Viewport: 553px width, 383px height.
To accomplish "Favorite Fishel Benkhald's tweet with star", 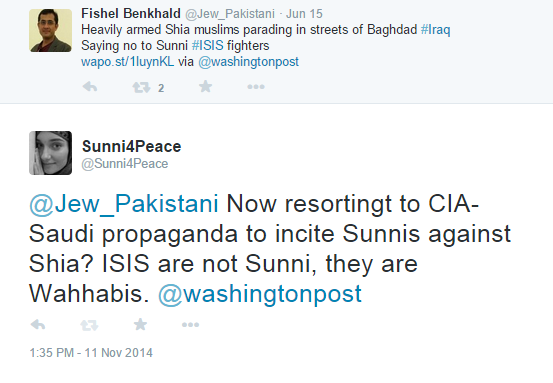I will coord(205,86).
